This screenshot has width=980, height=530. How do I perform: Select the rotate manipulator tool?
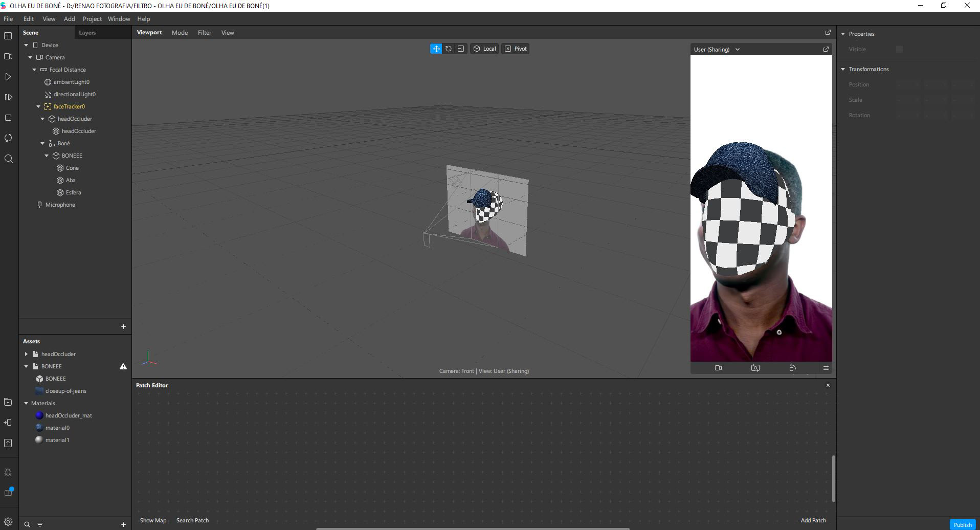[x=449, y=49]
